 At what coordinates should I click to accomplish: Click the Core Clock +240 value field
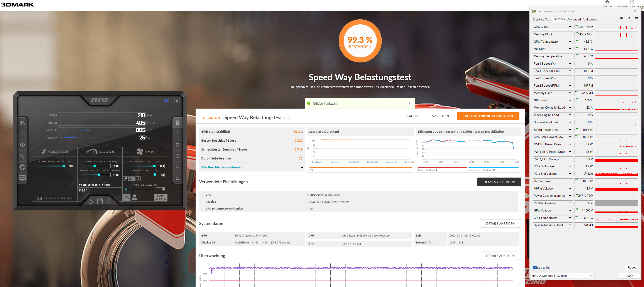[115, 166]
